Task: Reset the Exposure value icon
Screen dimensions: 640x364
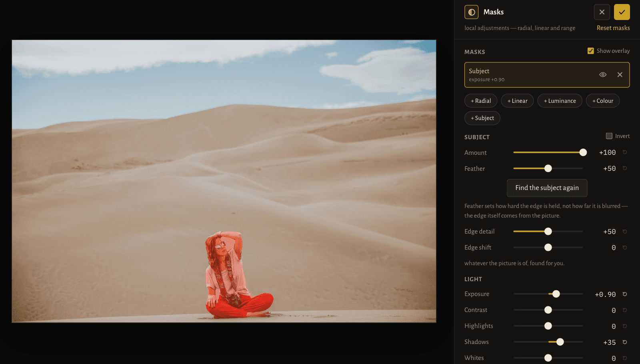Action: [625, 294]
